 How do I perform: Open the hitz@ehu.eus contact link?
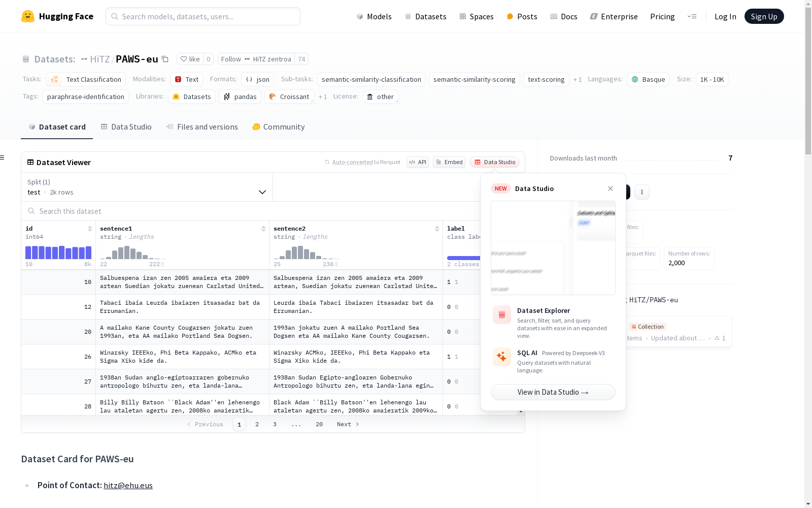128,485
